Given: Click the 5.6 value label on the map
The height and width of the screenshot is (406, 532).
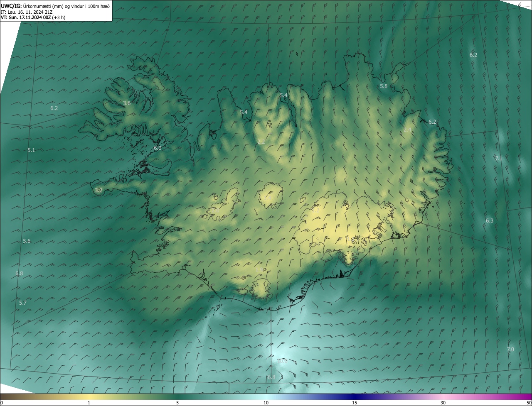Looking at the screenshot, I should 27,241.
